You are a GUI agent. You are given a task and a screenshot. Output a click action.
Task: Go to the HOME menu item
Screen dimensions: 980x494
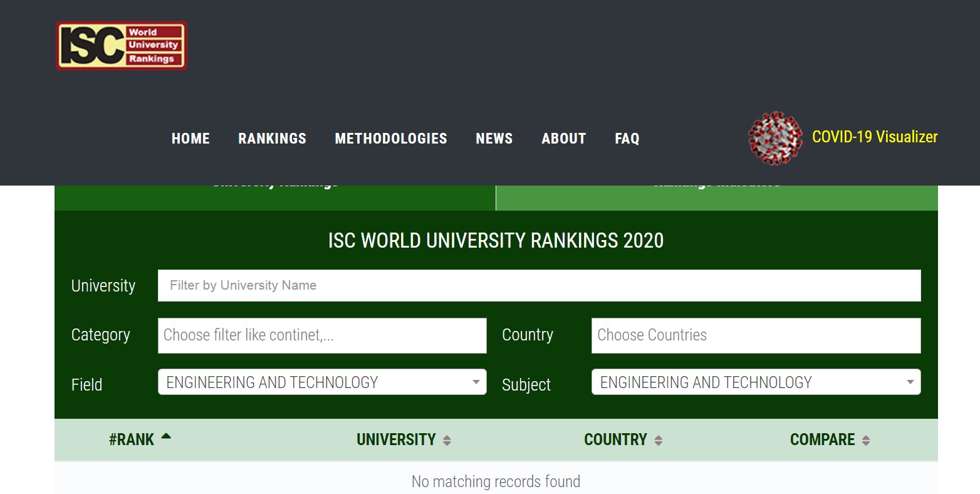(x=190, y=139)
